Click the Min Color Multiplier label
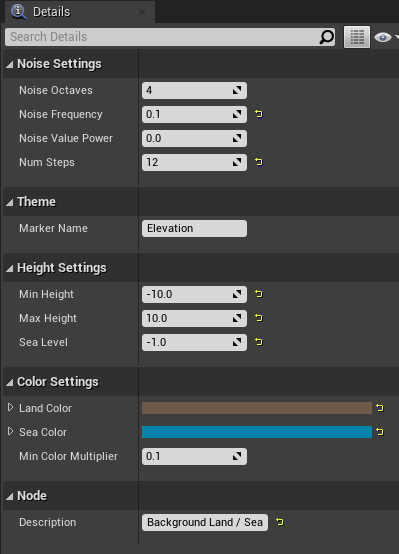 tap(68, 456)
